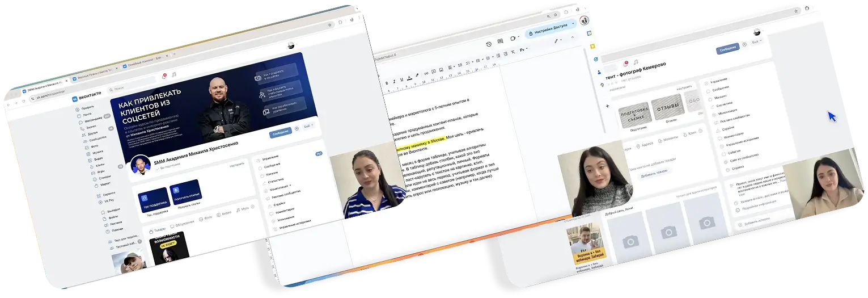Switch to Моменты tab in photographer's page
868x298 pixels.
[x=668, y=140]
